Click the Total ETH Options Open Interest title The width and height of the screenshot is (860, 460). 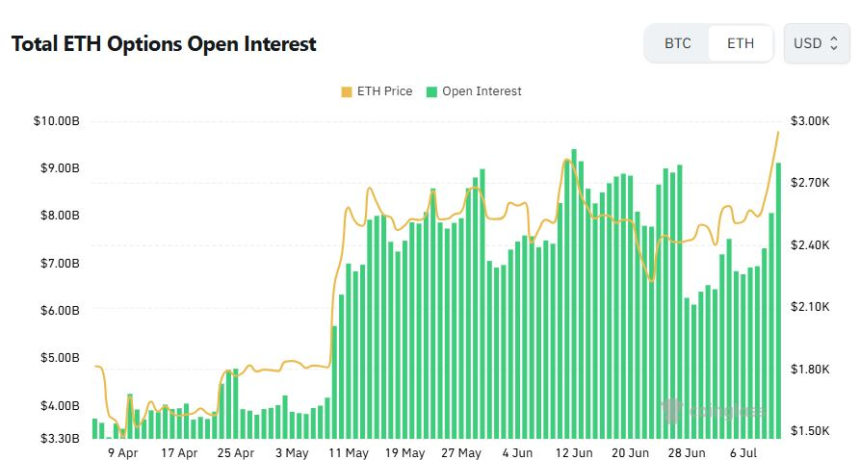point(163,44)
